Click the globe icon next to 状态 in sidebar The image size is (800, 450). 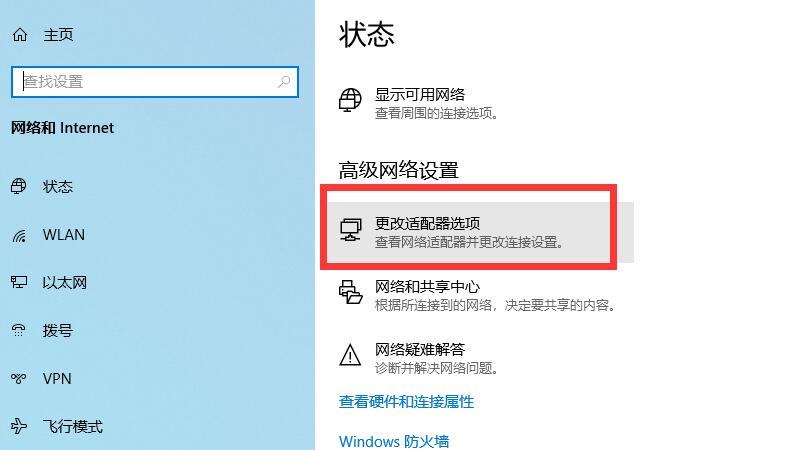[x=19, y=186]
